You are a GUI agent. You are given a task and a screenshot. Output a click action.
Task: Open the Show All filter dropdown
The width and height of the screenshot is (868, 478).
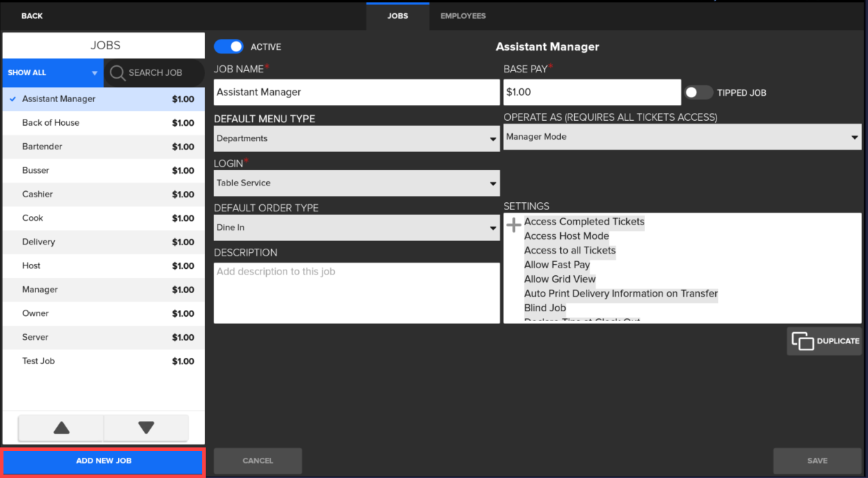53,73
